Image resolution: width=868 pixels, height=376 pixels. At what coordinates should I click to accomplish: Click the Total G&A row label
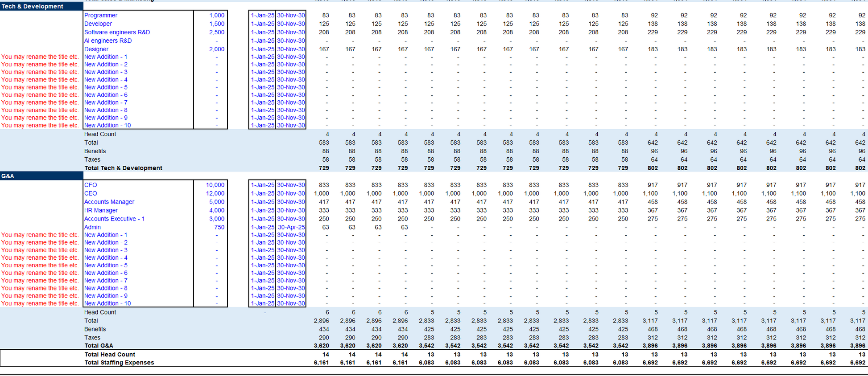pos(99,346)
